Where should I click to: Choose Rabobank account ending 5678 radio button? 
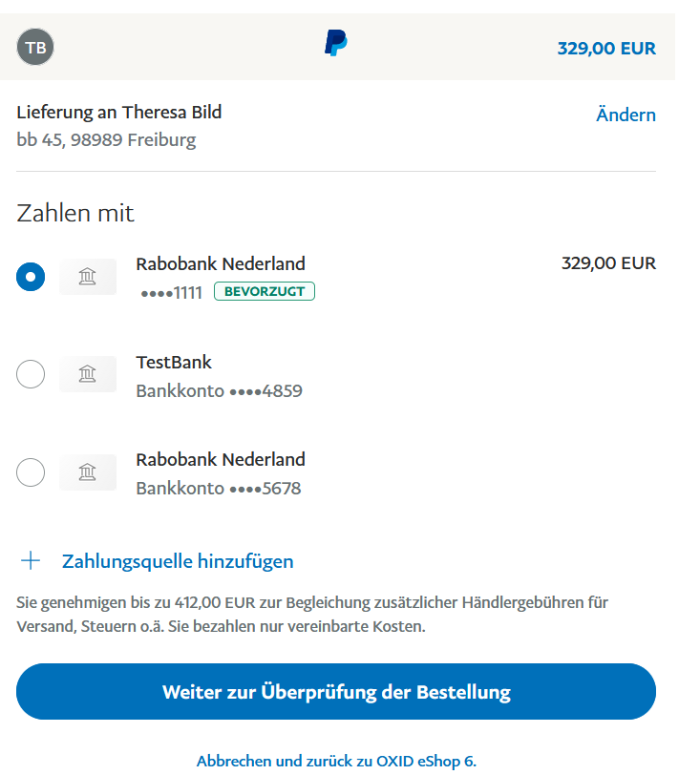[31, 472]
